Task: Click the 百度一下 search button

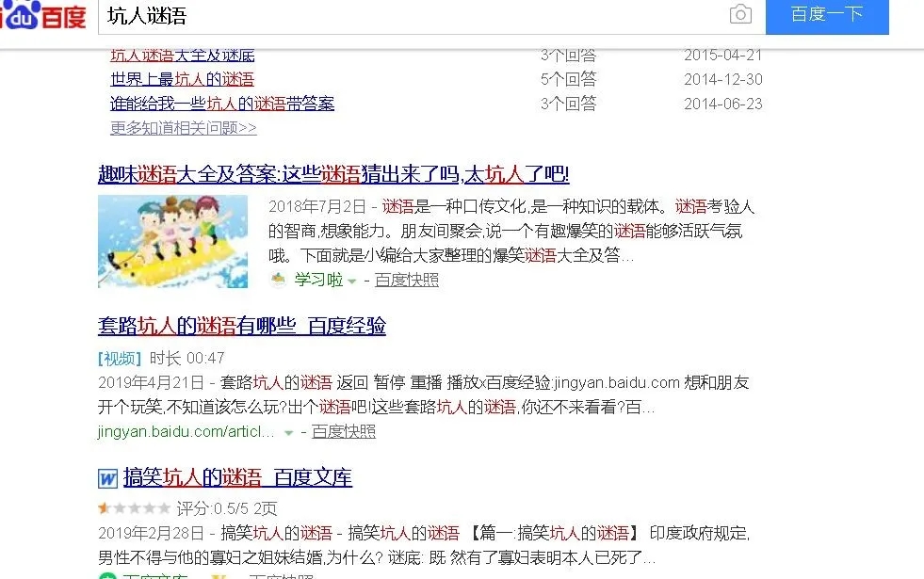Action: point(826,15)
